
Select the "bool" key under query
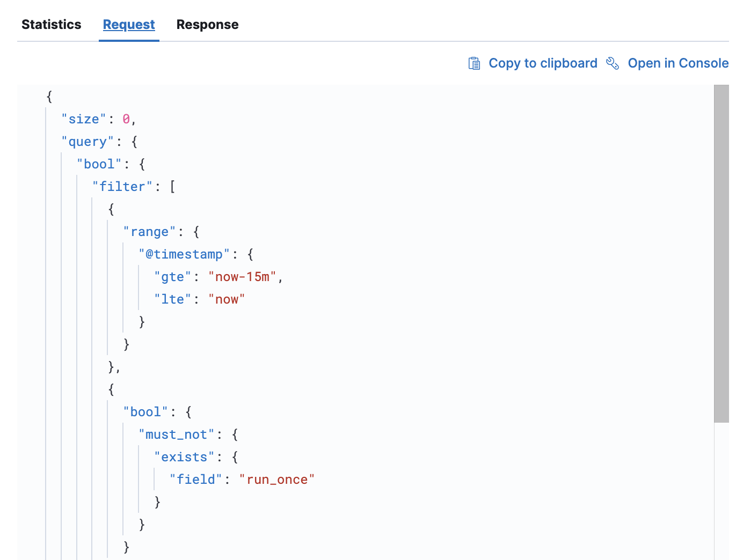tap(99, 164)
